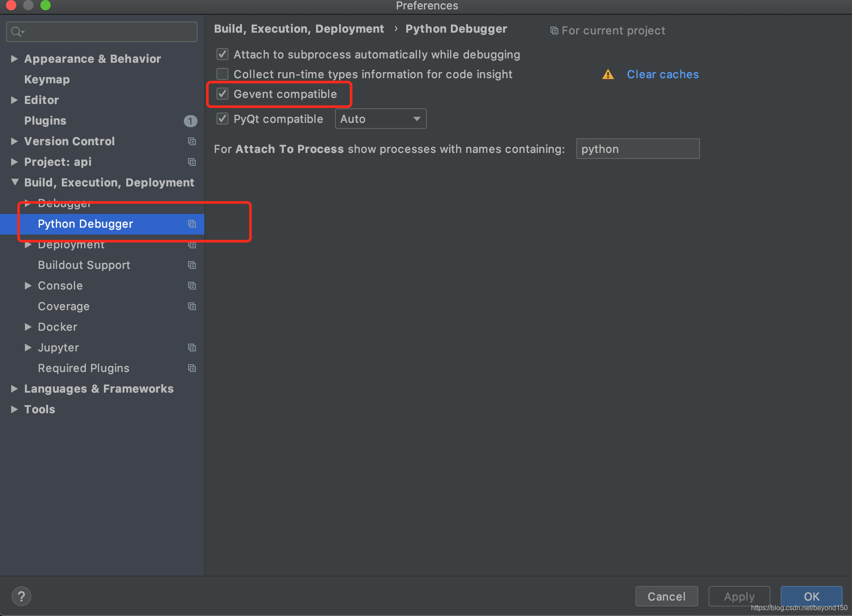The height and width of the screenshot is (616, 852).
Task: Select PyQt compatible Auto dropdown
Action: (380, 119)
